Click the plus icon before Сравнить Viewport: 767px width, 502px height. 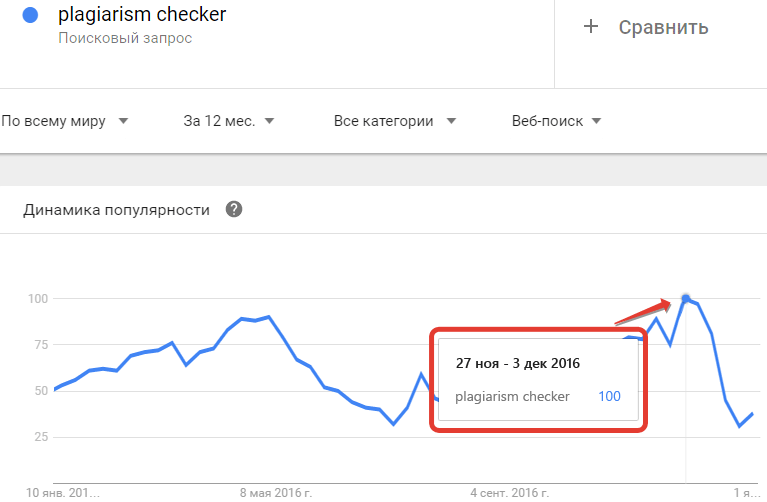(x=591, y=26)
